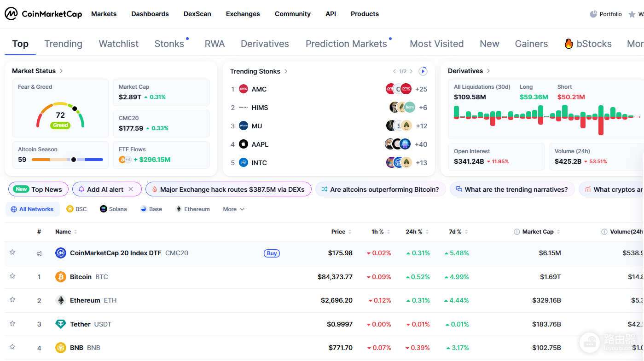Select the All Networks filter
The image size is (644, 361).
point(33,209)
